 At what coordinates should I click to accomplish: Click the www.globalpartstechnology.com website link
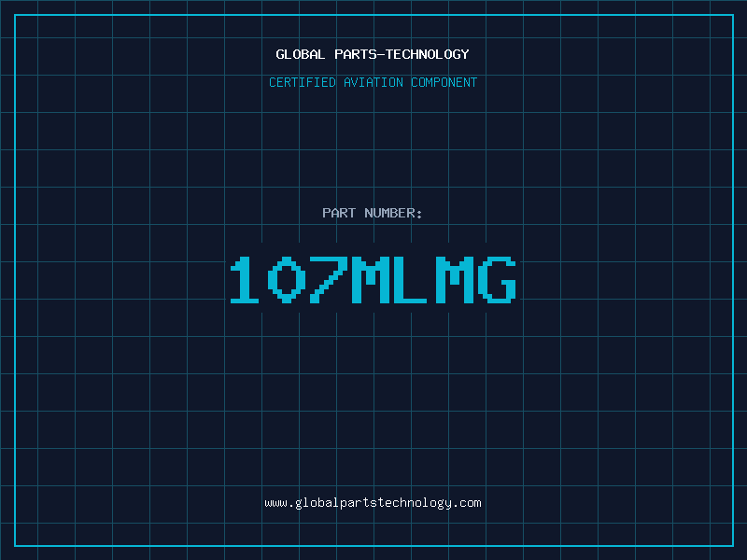click(373, 503)
